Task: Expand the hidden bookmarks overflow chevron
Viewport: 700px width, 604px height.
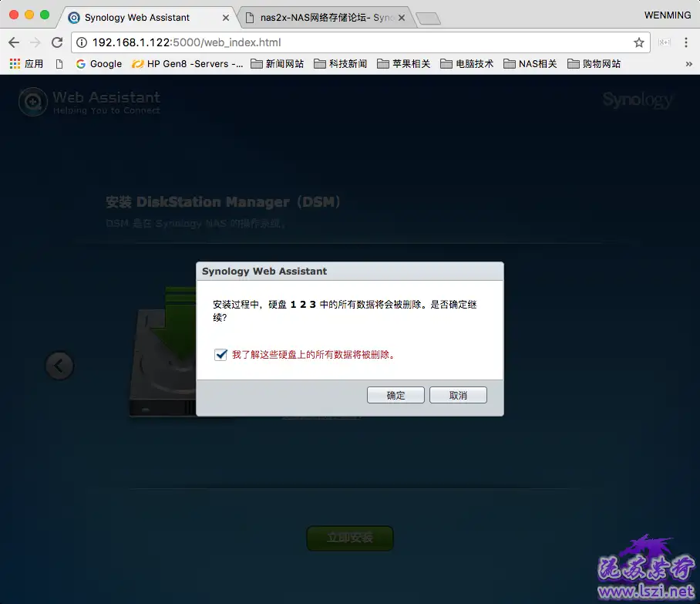Action: pyautogui.click(x=689, y=64)
